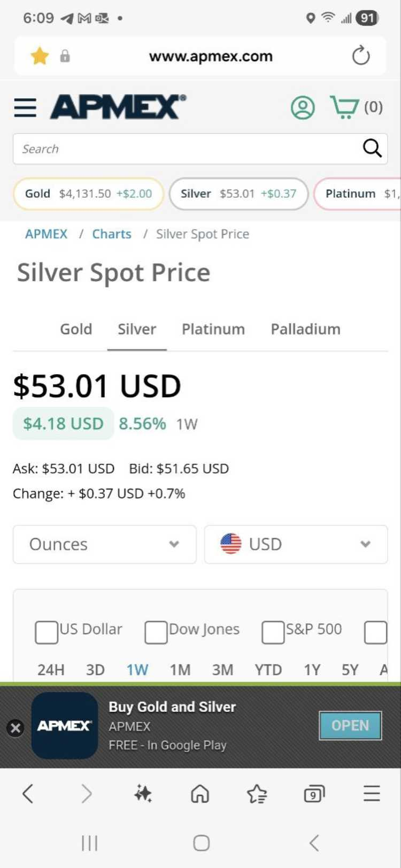Follow the Charts breadcrumb link
The image size is (401, 868).
[x=112, y=234]
